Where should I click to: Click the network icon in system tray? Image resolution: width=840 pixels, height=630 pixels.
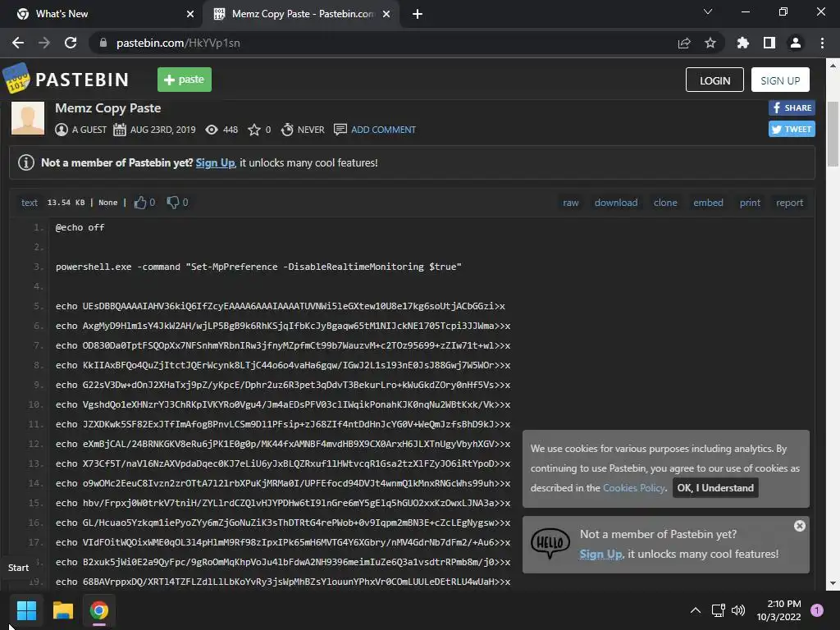point(718,610)
